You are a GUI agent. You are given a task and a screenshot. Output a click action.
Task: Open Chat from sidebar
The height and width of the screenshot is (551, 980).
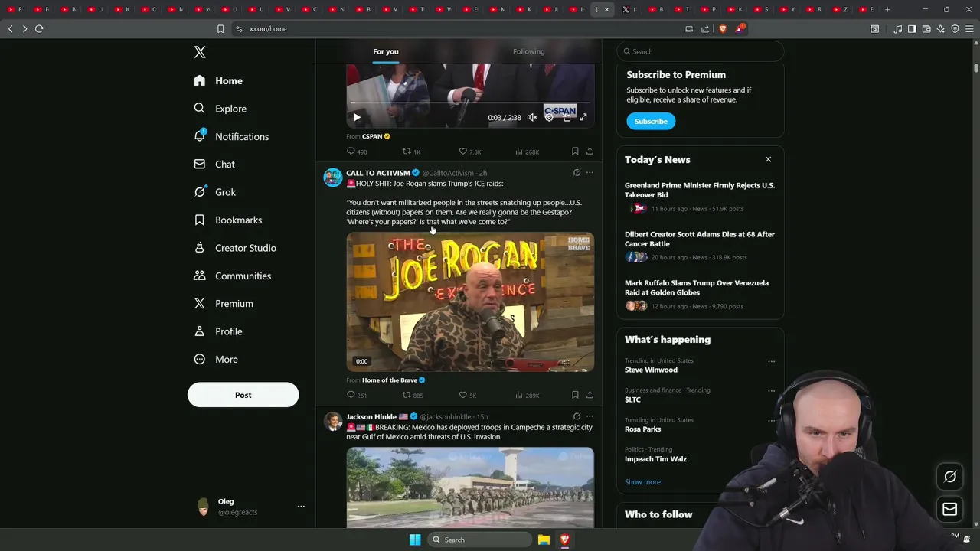214,164
